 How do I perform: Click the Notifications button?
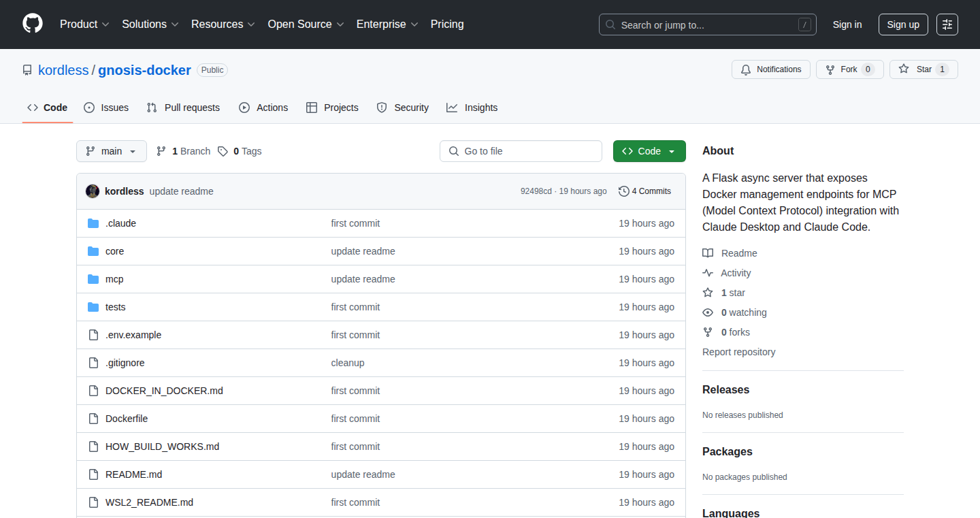[771, 69]
